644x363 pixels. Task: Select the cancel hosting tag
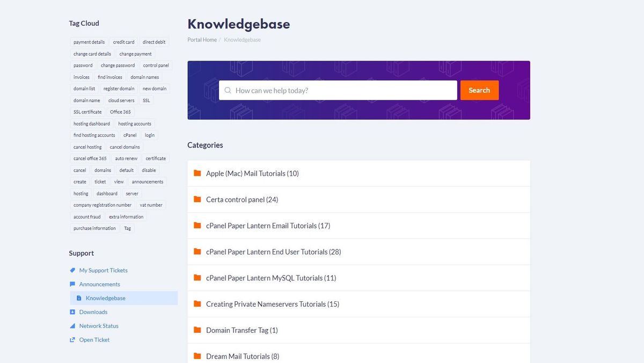87,147
